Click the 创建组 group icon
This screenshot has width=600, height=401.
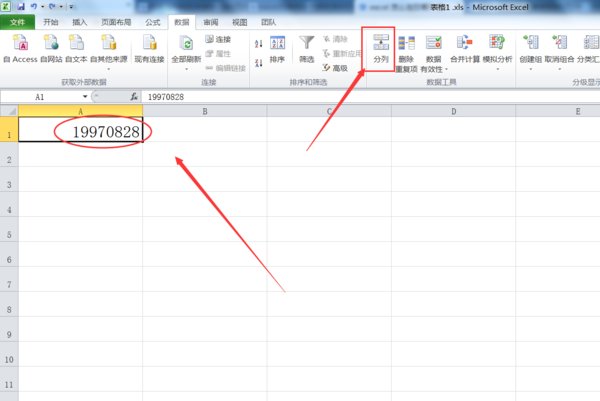point(530,48)
